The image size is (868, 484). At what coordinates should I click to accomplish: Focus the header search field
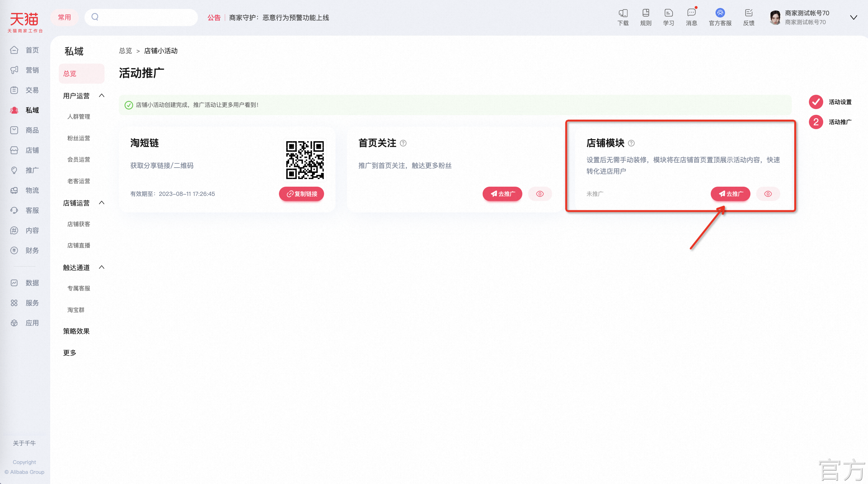[141, 17]
